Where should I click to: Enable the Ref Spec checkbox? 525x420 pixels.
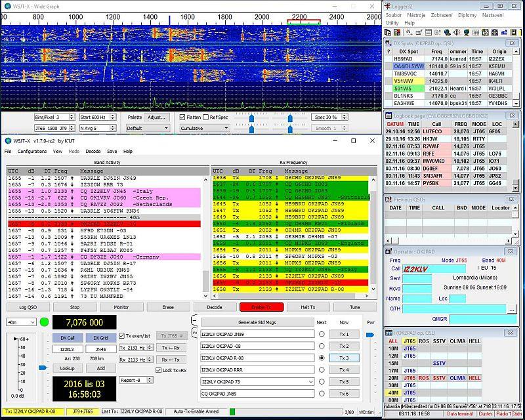click(x=206, y=117)
